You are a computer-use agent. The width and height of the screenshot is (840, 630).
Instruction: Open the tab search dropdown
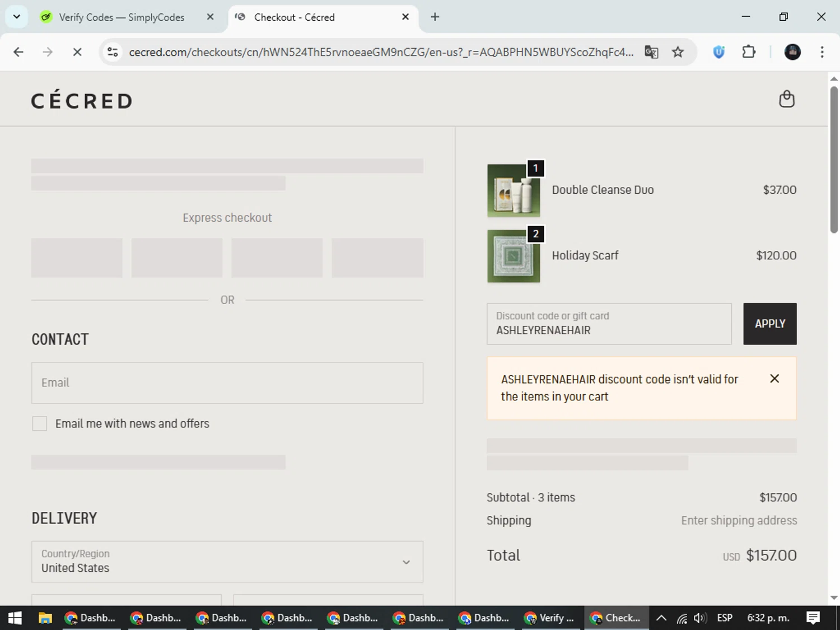click(17, 17)
